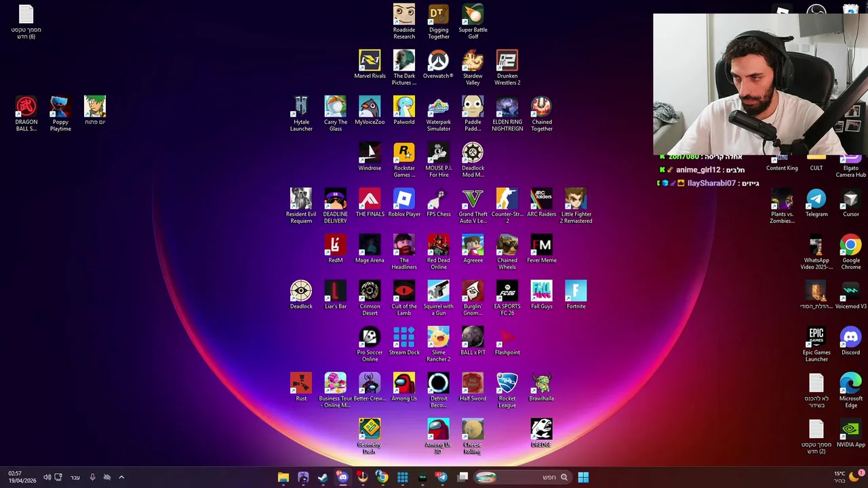Open Little Fighter 2 Remastered icon
868x488 pixels.
576,206
